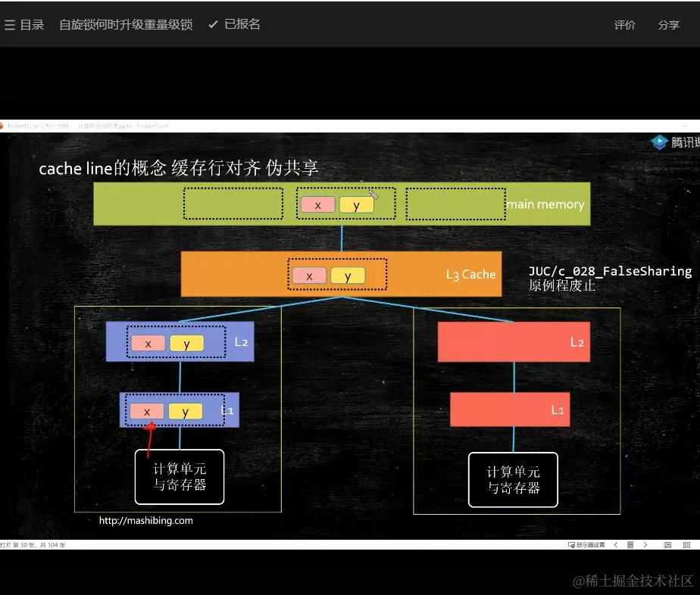Click the main memory label
Screen dimensions: 700x595
click(545, 204)
